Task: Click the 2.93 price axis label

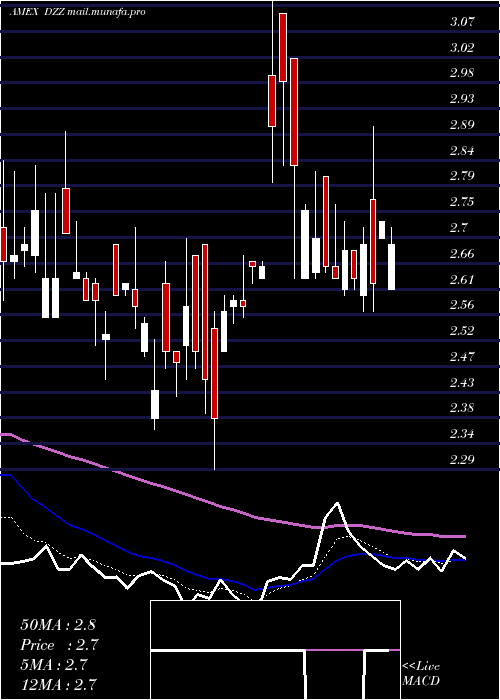Action: pos(462,99)
